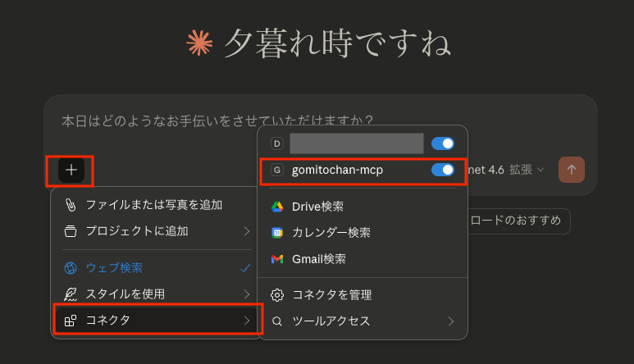
Task: Click the 夕暮れ時ですね greeting heading
Action: (337, 43)
